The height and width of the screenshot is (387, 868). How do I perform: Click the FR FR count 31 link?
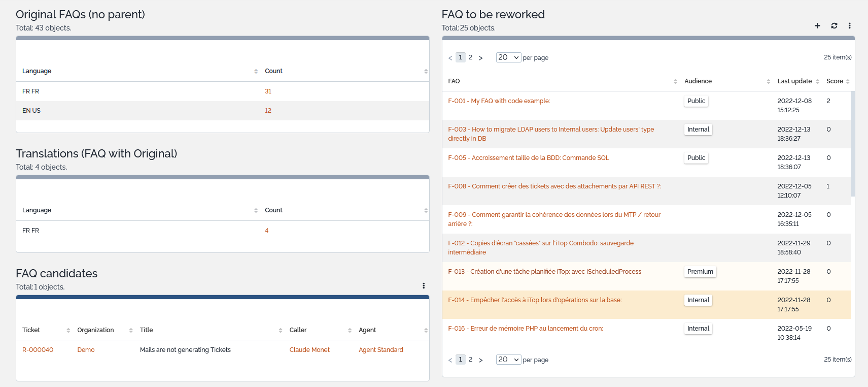pos(268,91)
